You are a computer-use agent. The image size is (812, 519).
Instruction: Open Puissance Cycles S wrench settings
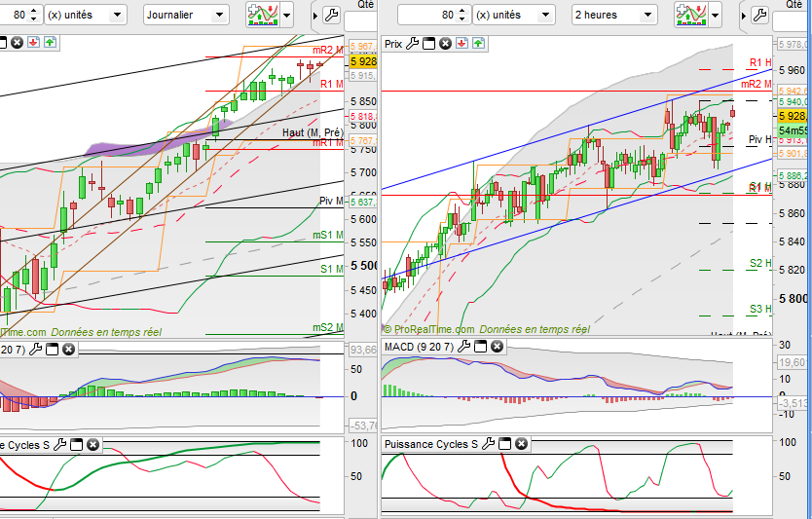(x=489, y=444)
